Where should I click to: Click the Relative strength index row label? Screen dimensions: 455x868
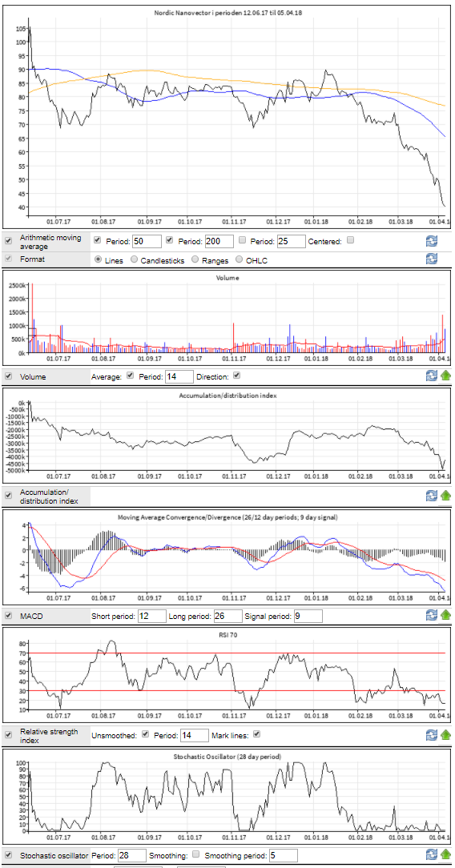47,736
